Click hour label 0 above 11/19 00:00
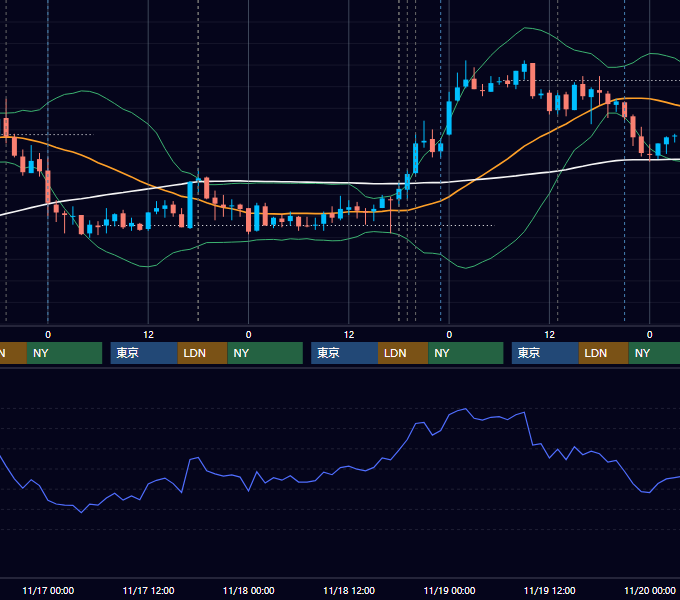Screen dimensions: 680x600 [x=449, y=335]
